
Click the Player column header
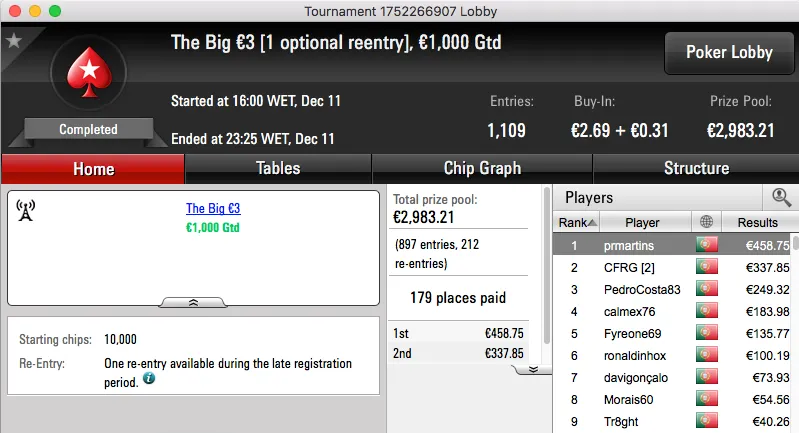(x=642, y=222)
